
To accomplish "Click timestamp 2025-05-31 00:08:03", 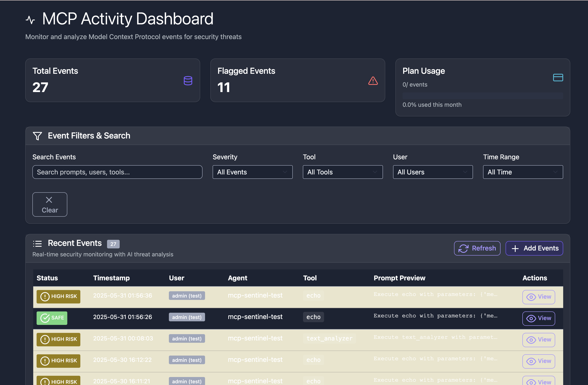I will coord(123,339).
